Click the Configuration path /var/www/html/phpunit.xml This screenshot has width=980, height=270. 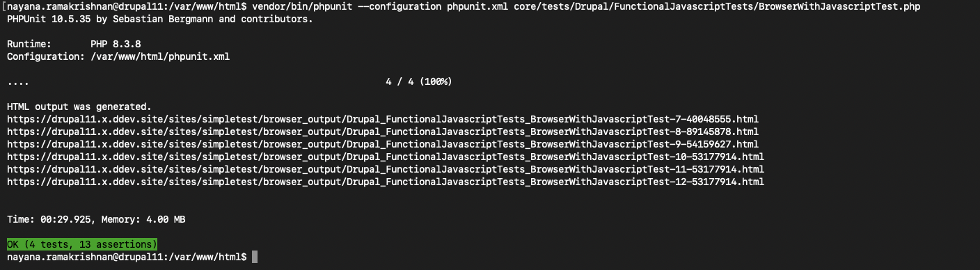[160, 56]
